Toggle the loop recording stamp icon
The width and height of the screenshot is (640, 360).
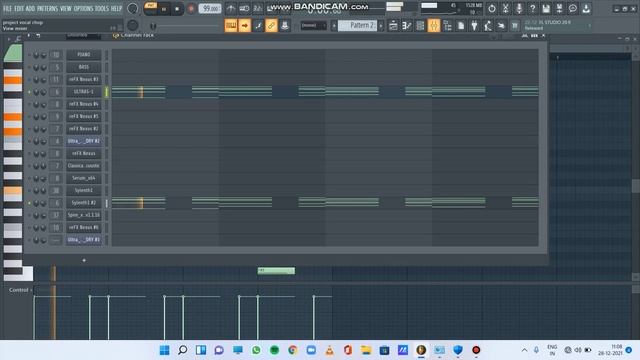click(284, 26)
